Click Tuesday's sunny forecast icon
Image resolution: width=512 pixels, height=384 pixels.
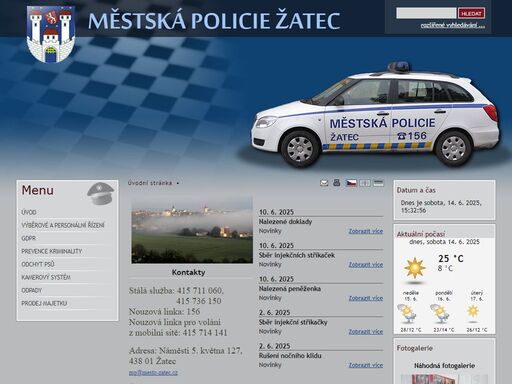click(x=473, y=312)
